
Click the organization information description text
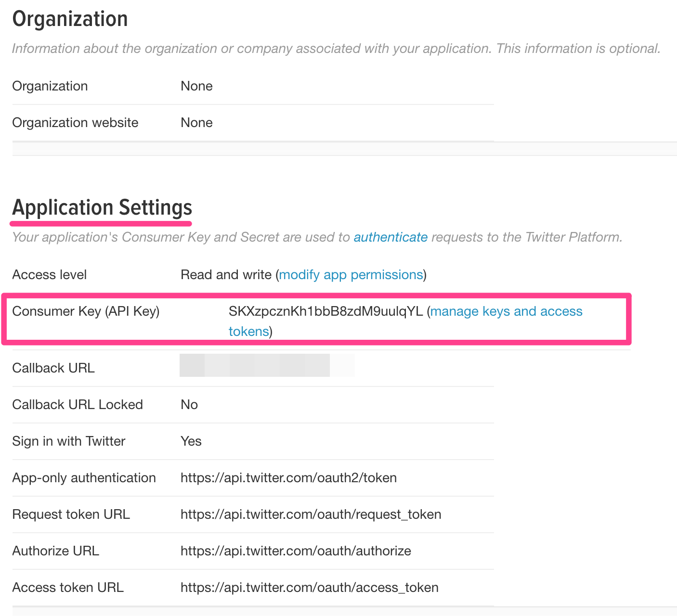pyautogui.click(x=336, y=49)
